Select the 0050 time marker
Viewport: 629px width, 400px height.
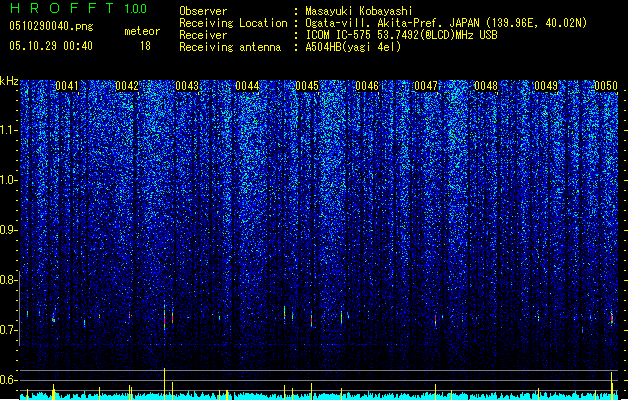606,86
